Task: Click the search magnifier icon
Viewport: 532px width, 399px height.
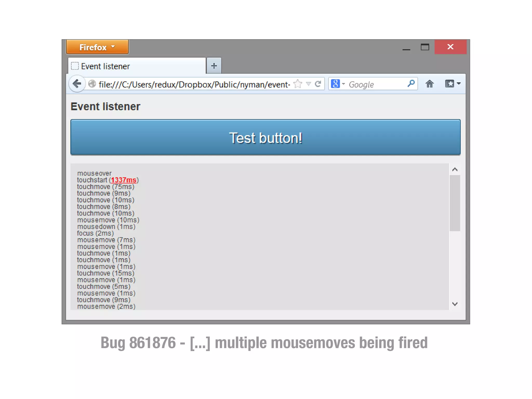Action: tap(411, 84)
